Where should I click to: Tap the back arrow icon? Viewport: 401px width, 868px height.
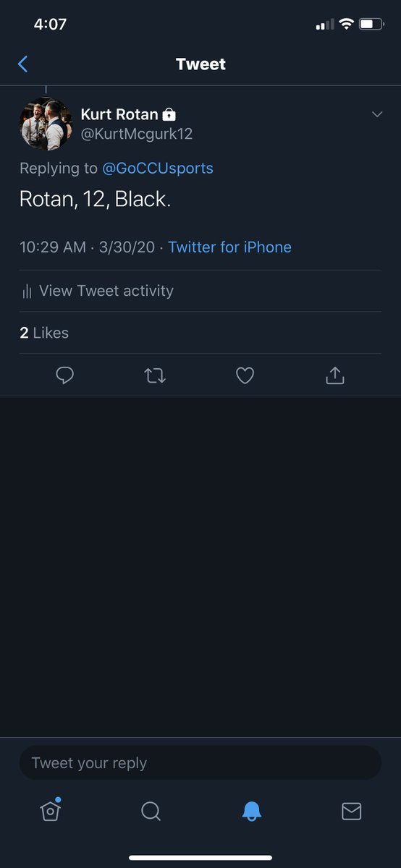(22, 64)
